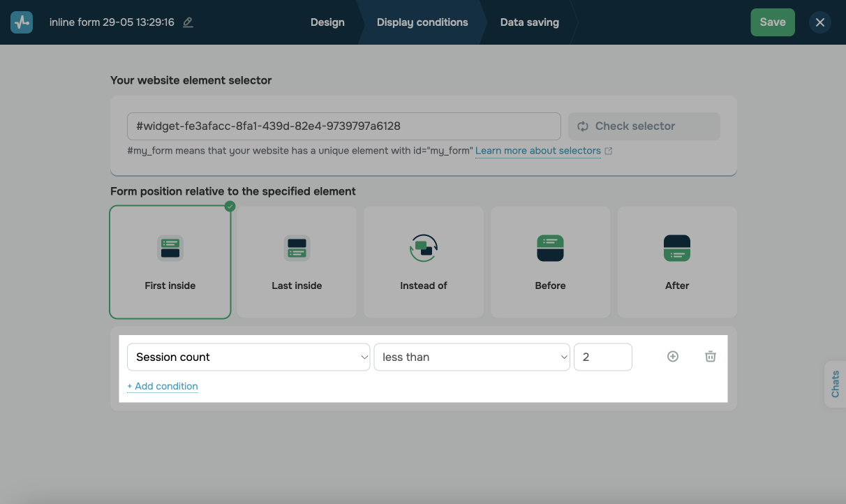The height and width of the screenshot is (504, 846).
Task: Focus the website element selector input field
Action: coord(343,126)
